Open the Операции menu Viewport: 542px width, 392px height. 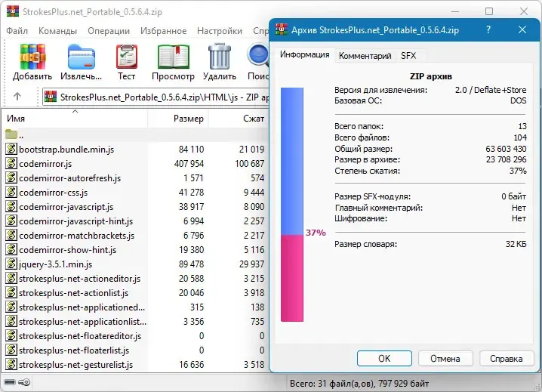pyautogui.click(x=109, y=31)
